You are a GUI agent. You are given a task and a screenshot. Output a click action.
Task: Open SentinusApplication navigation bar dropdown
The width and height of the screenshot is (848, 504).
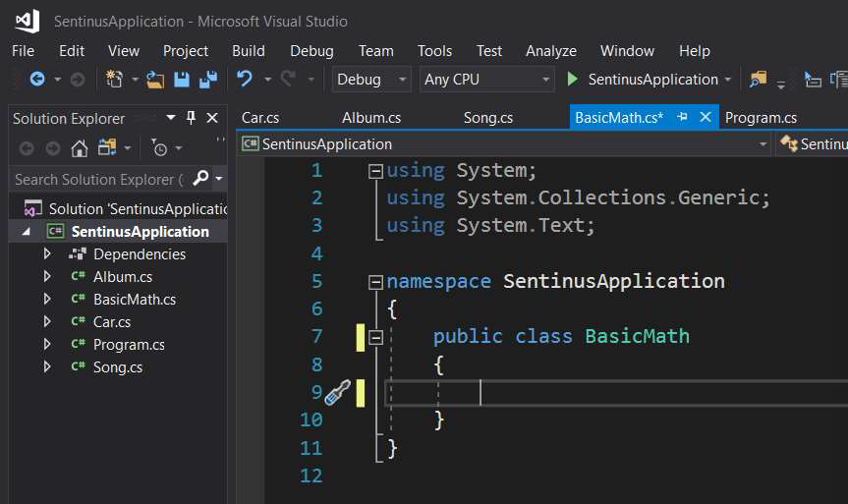763,144
